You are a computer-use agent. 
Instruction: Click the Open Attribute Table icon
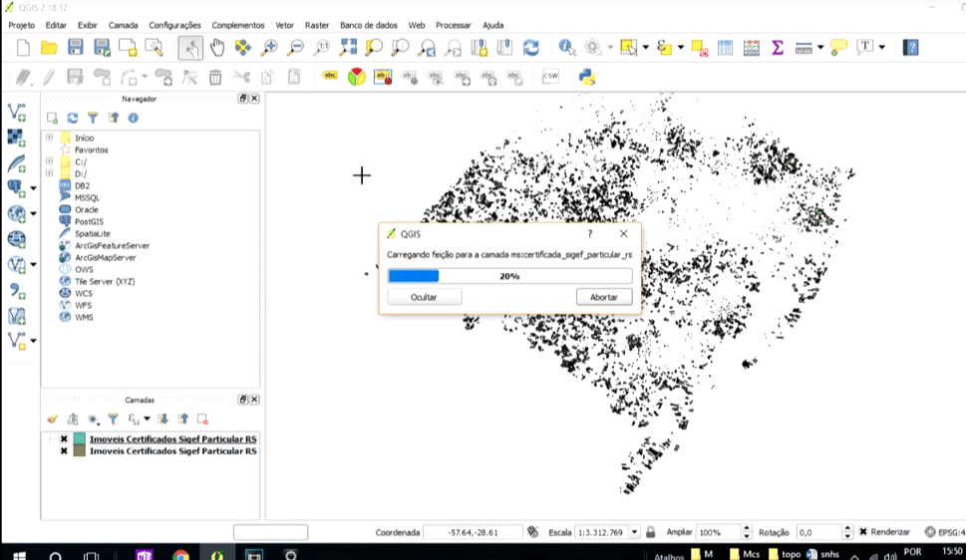click(x=725, y=48)
